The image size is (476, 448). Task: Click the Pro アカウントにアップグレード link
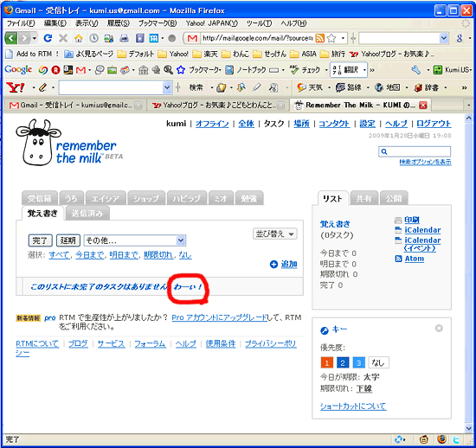coord(220,317)
